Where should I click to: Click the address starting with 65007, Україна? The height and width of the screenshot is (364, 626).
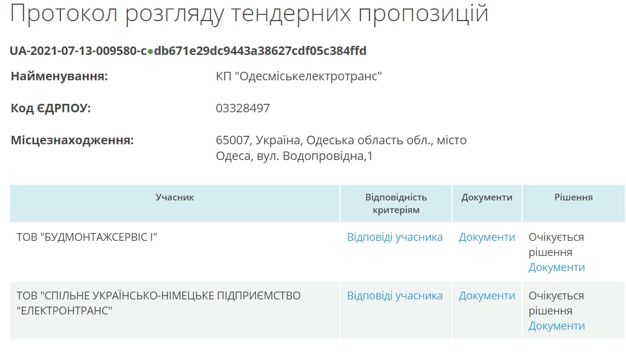[x=341, y=148]
